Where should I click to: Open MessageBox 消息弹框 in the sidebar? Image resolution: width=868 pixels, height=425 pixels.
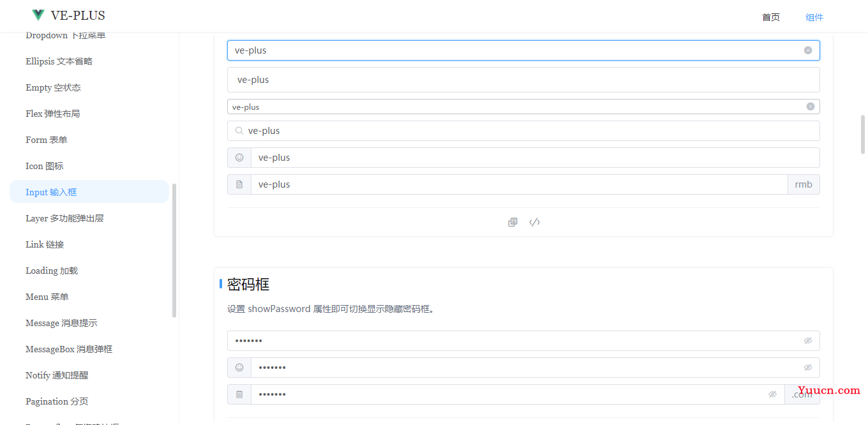[89, 349]
